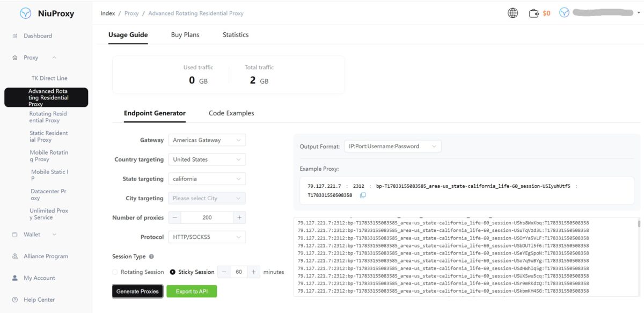Click the Proxy home icon in sidebar

(15, 57)
